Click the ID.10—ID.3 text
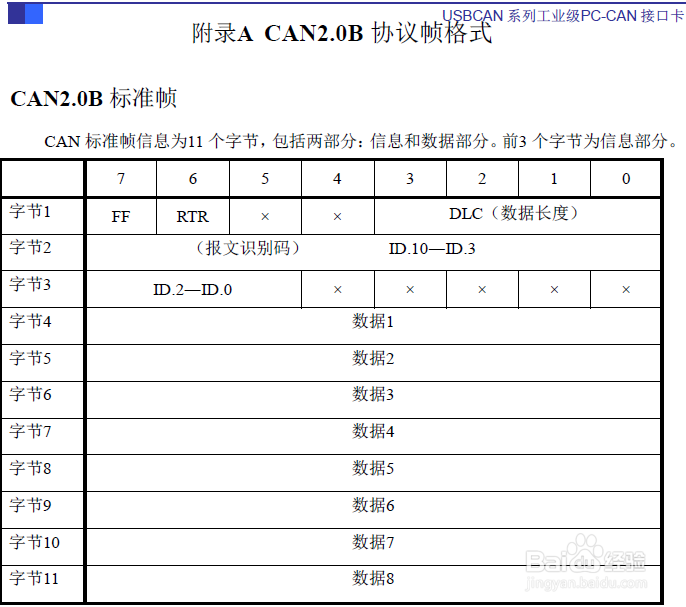The image size is (686, 607). coord(432,249)
